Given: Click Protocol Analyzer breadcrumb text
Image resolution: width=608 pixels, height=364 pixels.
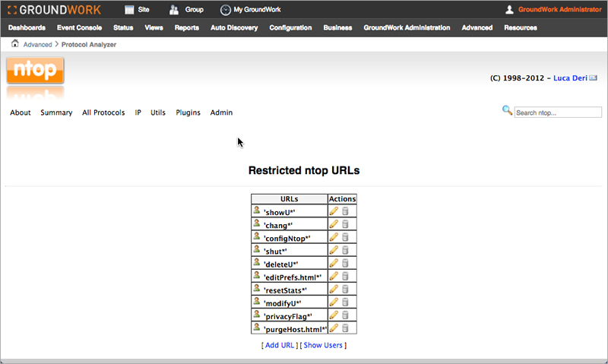Looking at the screenshot, I should [x=89, y=45].
